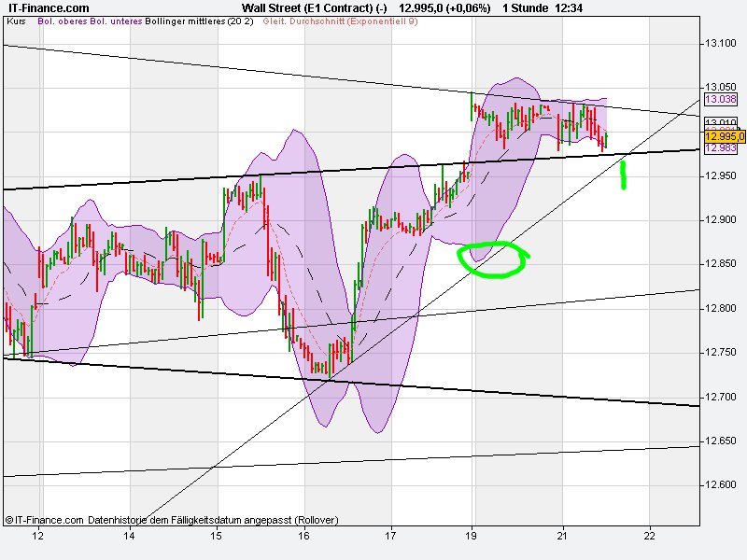
Task: Toggle the "Bol. oberes" upper Bollinger band
Action: tap(58, 21)
